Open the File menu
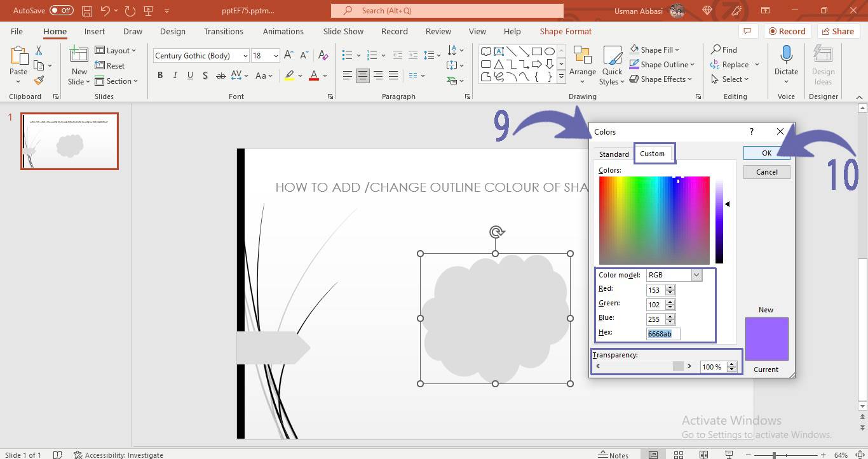This screenshot has height=459, width=868. [x=17, y=31]
